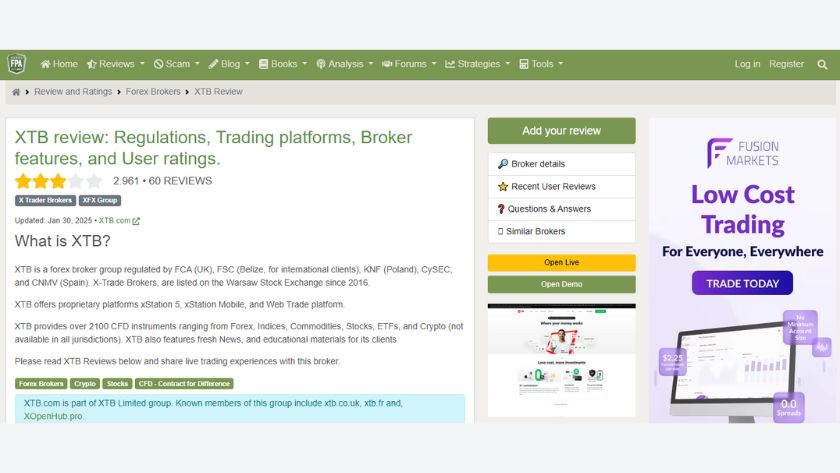Expand the Blog dropdown arrow
The image size is (840, 473).
(247, 64)
